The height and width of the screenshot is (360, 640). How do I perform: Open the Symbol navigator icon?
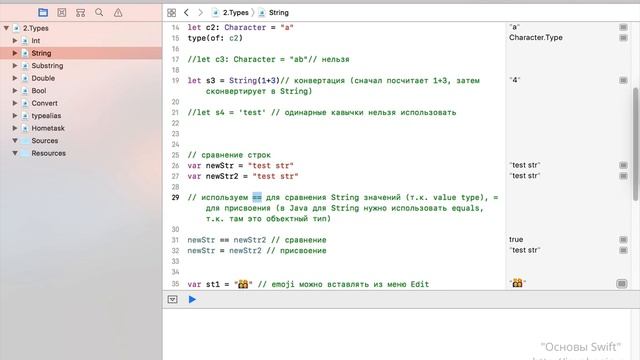(x=80, y=13)
